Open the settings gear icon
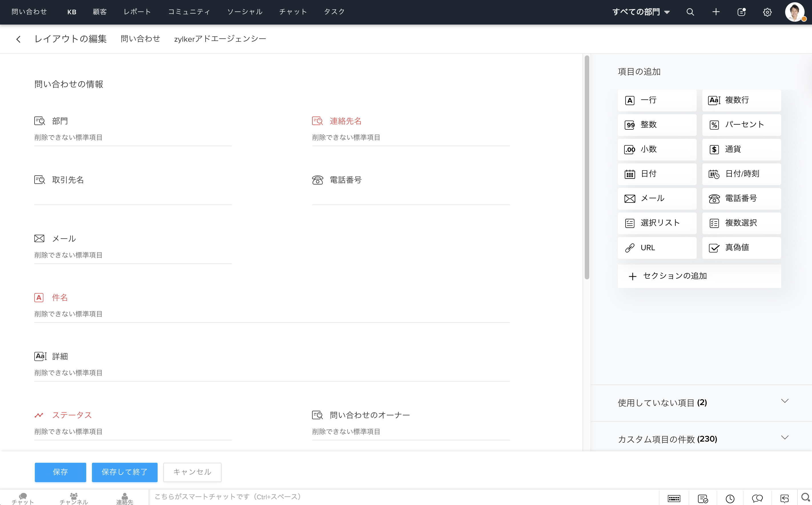 pyautogui.click(x=767, y=12)
